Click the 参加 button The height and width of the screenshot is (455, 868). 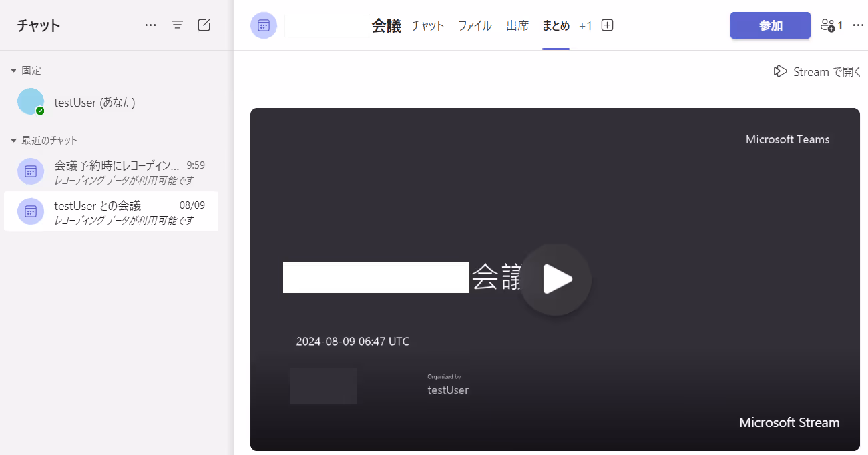point(771,25)
